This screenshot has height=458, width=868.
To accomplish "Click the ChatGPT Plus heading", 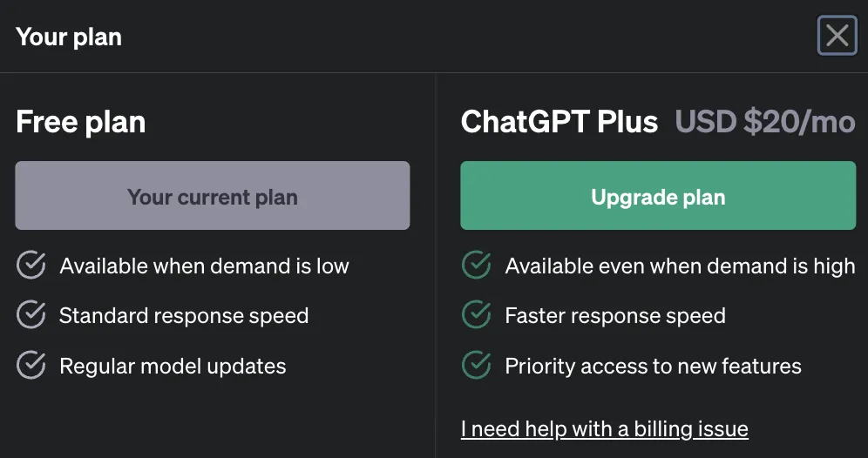I will pos(559,123).
